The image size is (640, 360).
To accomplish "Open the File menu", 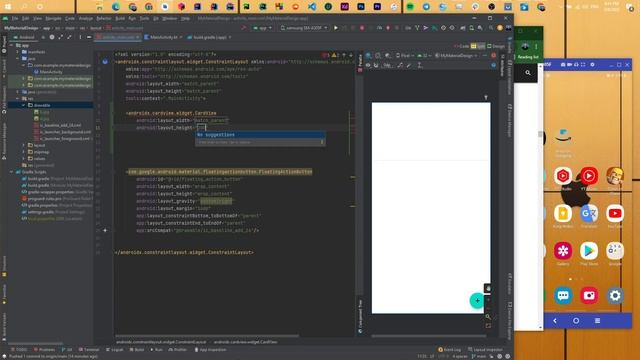I will click(15, 19).
